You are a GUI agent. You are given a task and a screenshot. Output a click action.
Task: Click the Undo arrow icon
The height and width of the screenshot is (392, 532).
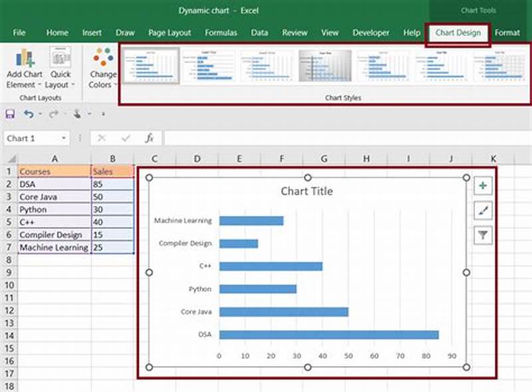coord(29,114)
